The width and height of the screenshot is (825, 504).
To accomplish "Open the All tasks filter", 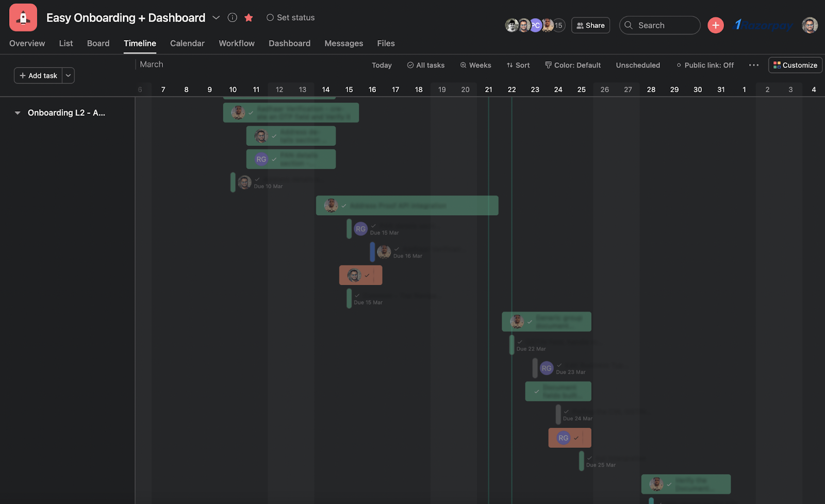I will click(x=425, y=65).
